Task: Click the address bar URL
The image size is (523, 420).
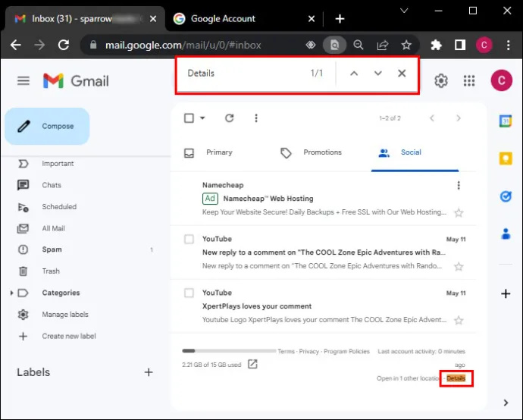Action: click(x=183, y=45)
